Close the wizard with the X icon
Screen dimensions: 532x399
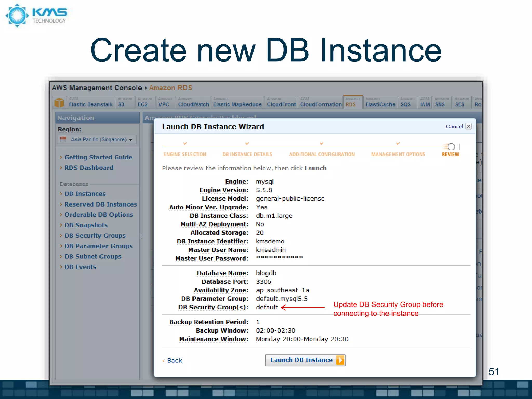pyautogui.click(x=469, y=126)
